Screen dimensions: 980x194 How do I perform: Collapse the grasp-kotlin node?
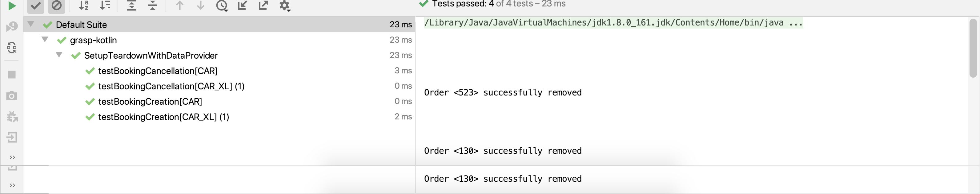45,39
